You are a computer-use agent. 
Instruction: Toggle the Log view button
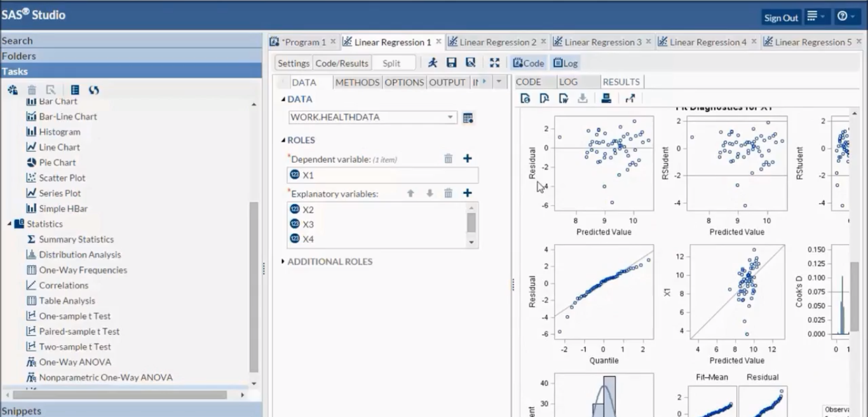pos(566,63)
